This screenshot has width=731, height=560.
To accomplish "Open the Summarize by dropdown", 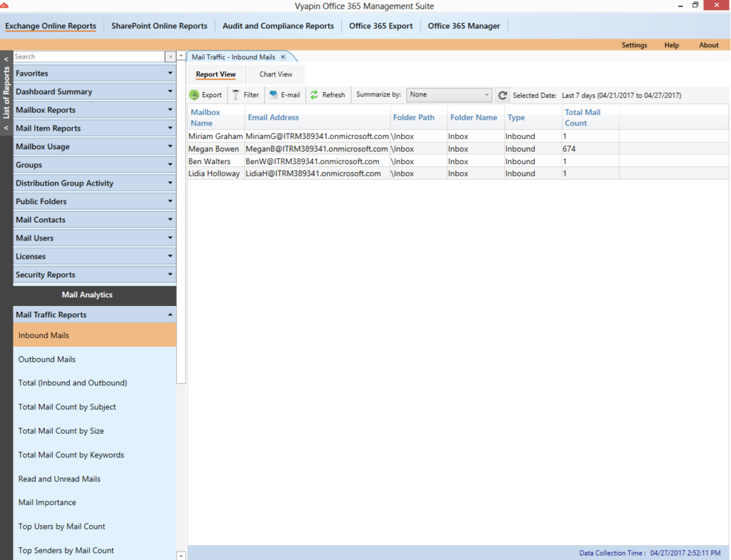I will [x=448, y=95].
